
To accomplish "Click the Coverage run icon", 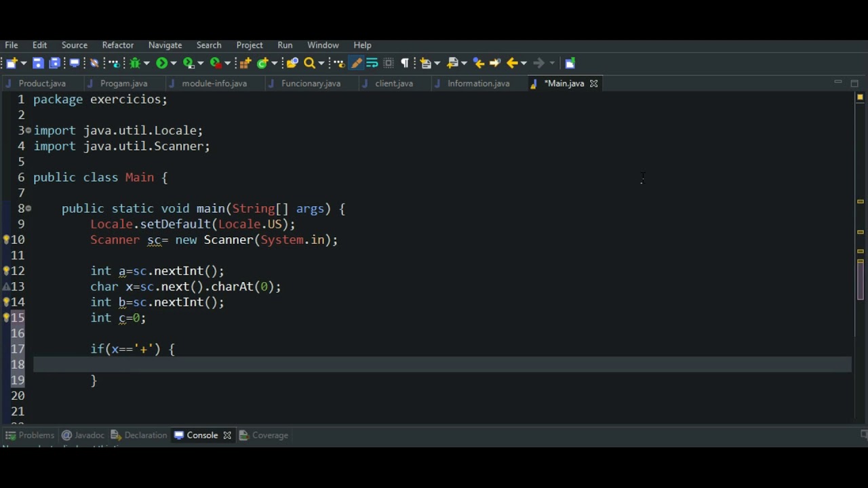I will (189, 63).
